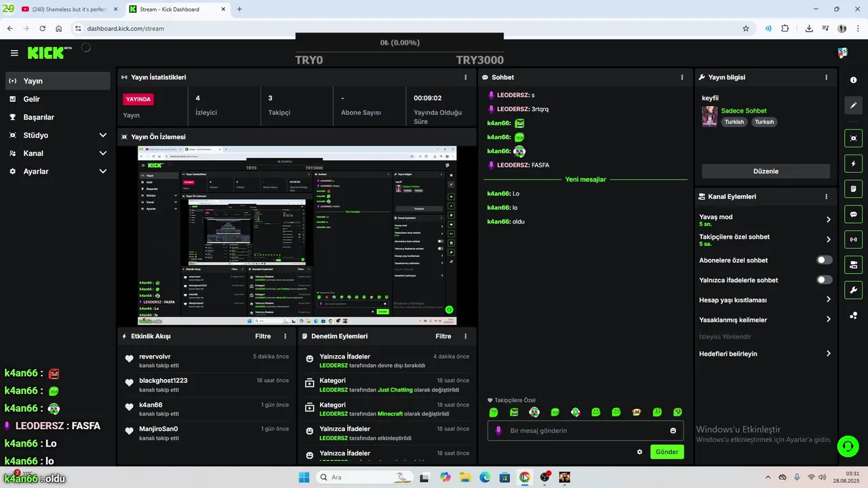The image size is (868, 488).
Task: Click the Sadece Sohbet category link
Action: (744, 110)
